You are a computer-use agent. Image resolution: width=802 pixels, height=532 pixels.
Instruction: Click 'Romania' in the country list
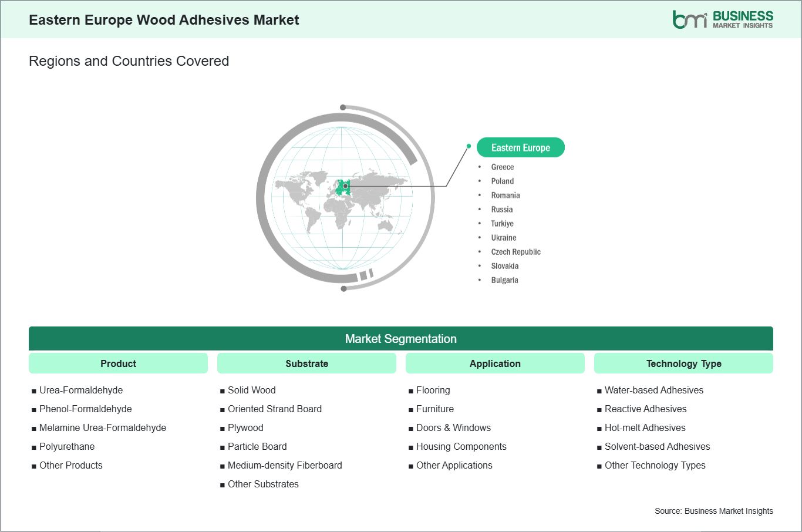(x=506, y=196)
